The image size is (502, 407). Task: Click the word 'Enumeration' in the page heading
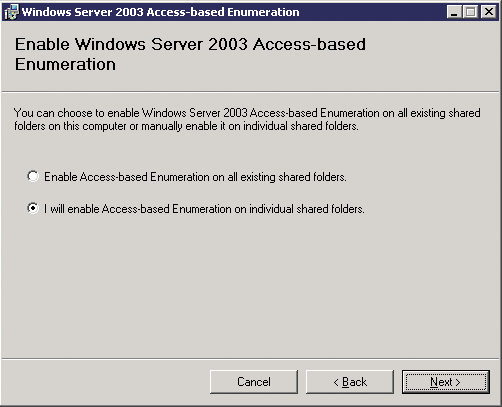65,64
